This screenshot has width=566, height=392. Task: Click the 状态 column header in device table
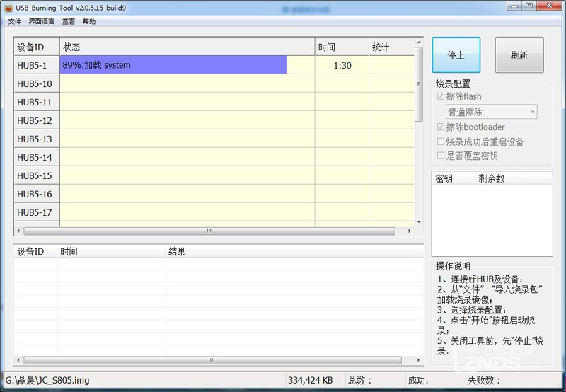tap(187, 47)
